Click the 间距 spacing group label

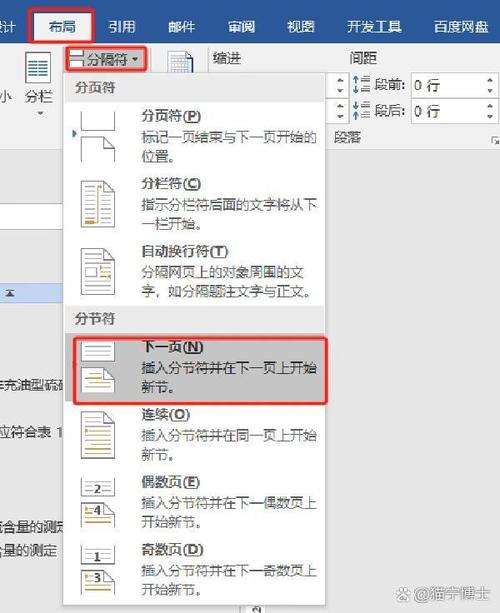(363, 58)
